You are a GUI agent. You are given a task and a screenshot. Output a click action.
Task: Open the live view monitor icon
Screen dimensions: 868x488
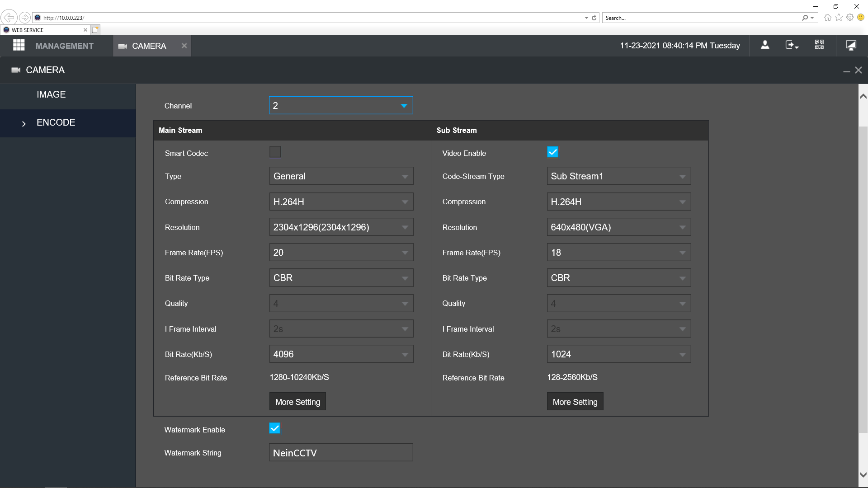tap(851, 45)
